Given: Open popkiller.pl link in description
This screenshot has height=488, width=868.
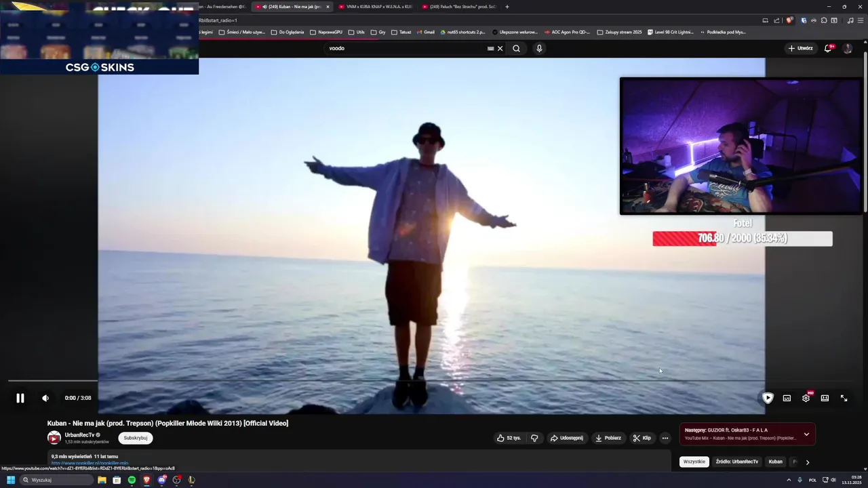Looking at the screenshot, I should 90,464.
